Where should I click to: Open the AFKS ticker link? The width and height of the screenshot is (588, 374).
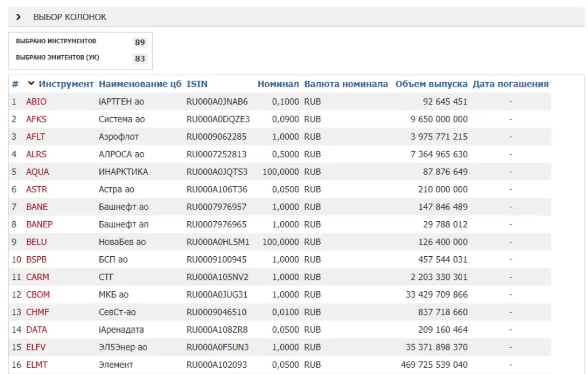click(36, 119)
